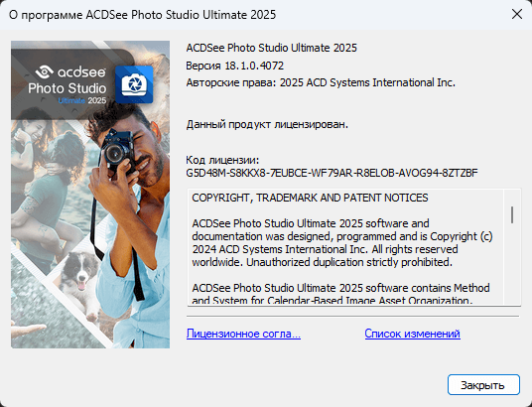Click the ACDSee Photo Studio Ultimate 2025 product name
The width and height of the screenshot is (532, 407).
coord(271,48)
